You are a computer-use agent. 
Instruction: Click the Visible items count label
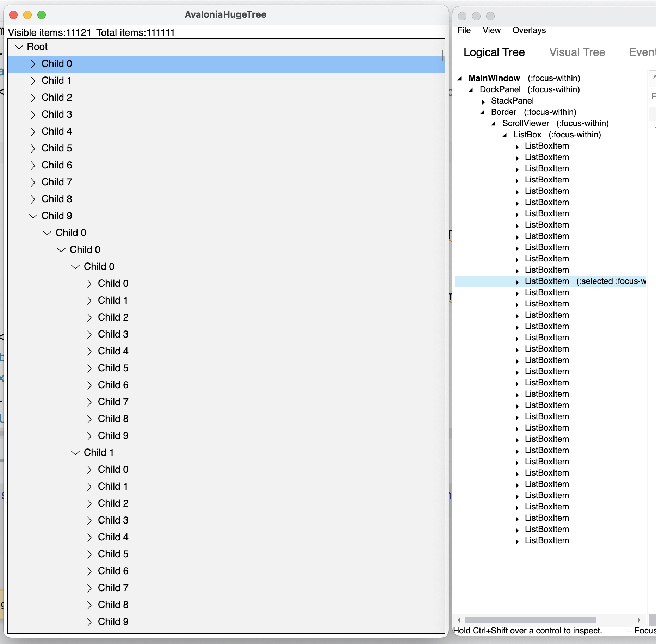coord(50,33)
